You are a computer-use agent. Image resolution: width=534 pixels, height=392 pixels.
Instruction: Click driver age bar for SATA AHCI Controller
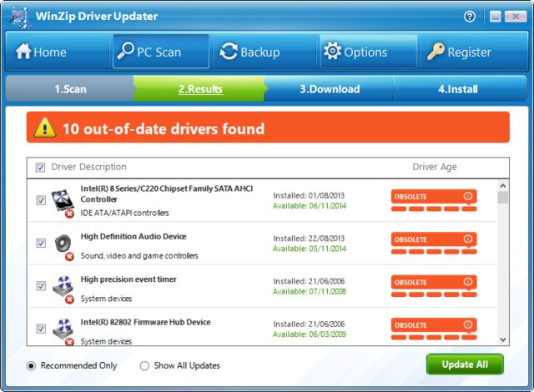pyautogui.click(x=434, y=209)
